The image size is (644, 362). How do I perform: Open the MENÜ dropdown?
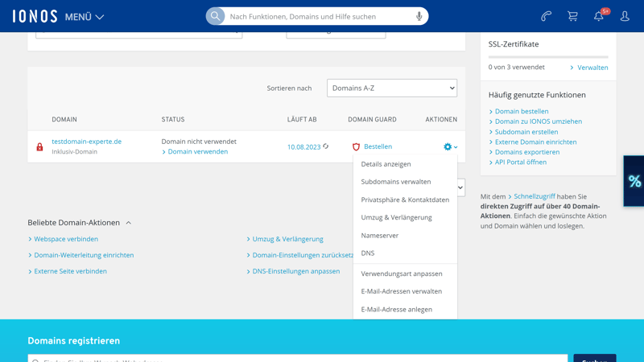tap(85, 17)
